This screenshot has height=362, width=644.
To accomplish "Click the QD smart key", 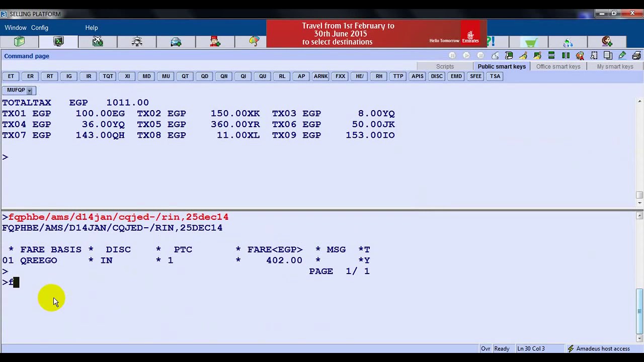I will click(205, 76).
